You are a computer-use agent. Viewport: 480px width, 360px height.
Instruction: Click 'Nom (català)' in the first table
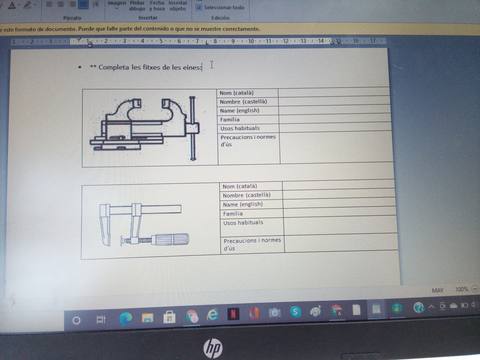click(x=237, y=93)
